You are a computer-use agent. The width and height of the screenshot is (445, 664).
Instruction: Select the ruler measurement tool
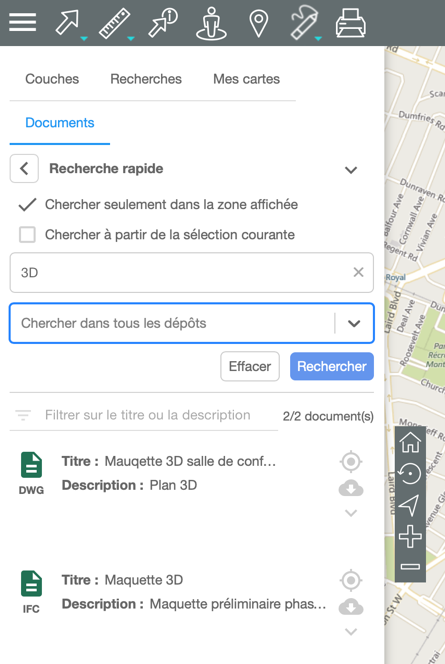coord(115,23)
